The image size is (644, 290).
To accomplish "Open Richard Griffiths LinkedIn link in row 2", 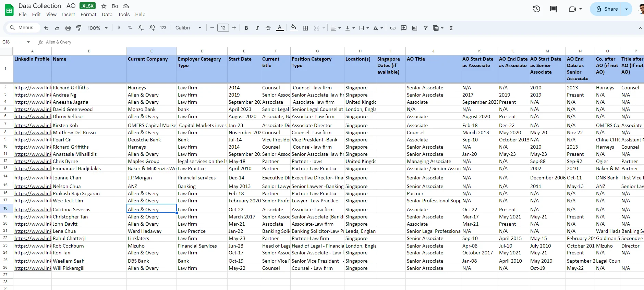I will pos(33,88).
